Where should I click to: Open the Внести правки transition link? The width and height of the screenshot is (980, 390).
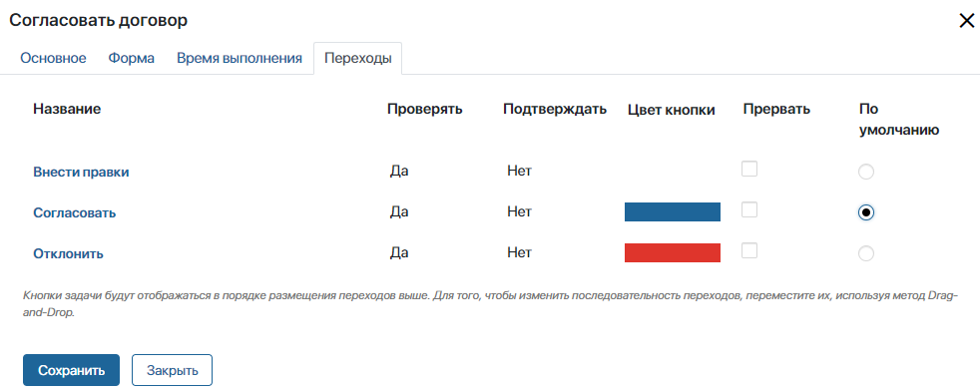click(x=81, y=173)
